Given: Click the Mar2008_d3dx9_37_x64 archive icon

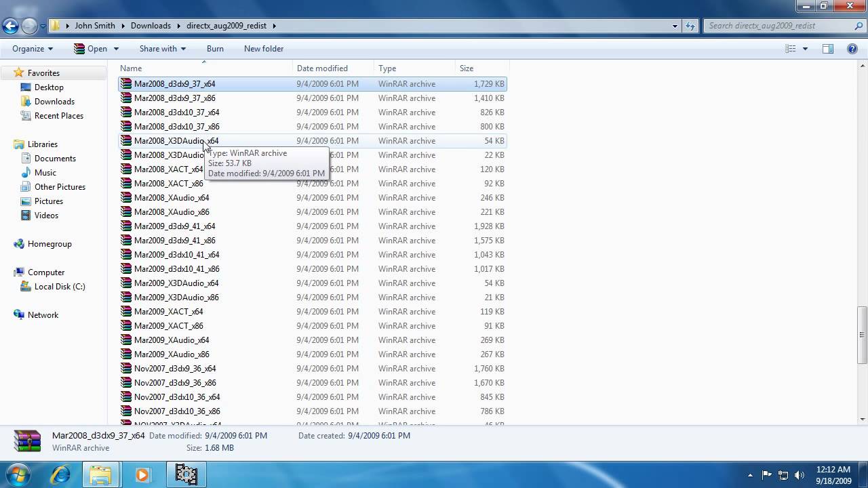Looking at the screenshot, I should (x=126, y=84).
